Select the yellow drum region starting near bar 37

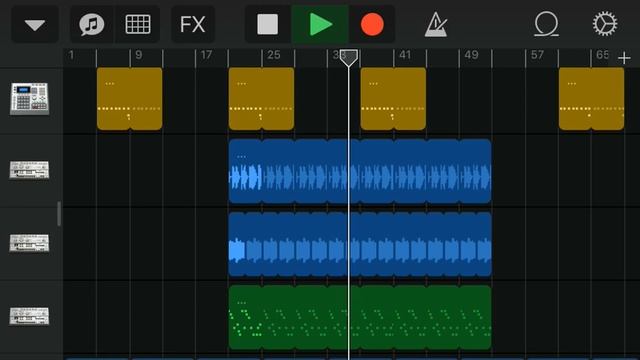click(393, 99)
